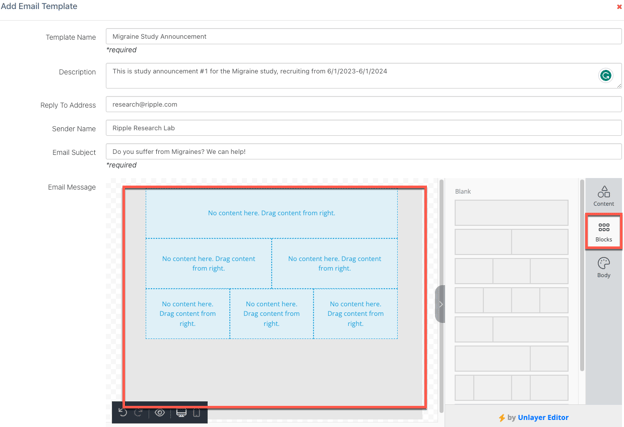
Task: Select the narrow-left wide-right two column block
Action: tap(511, 329)
